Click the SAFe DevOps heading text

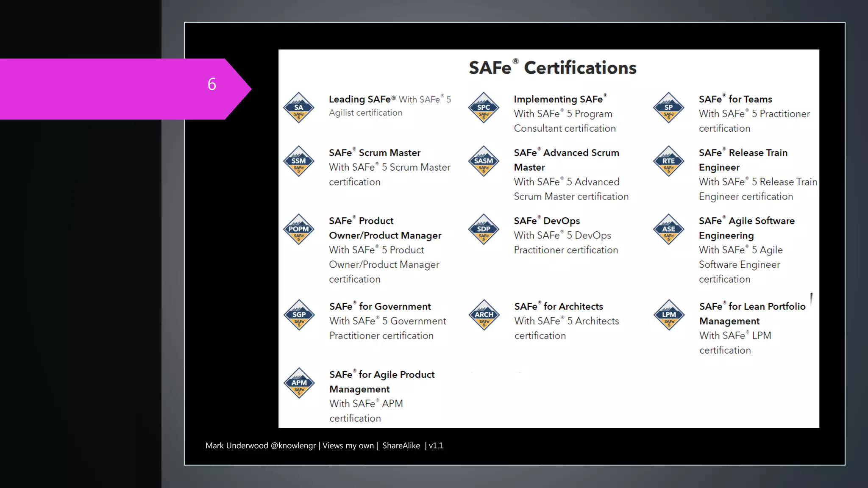pos(547,221)
